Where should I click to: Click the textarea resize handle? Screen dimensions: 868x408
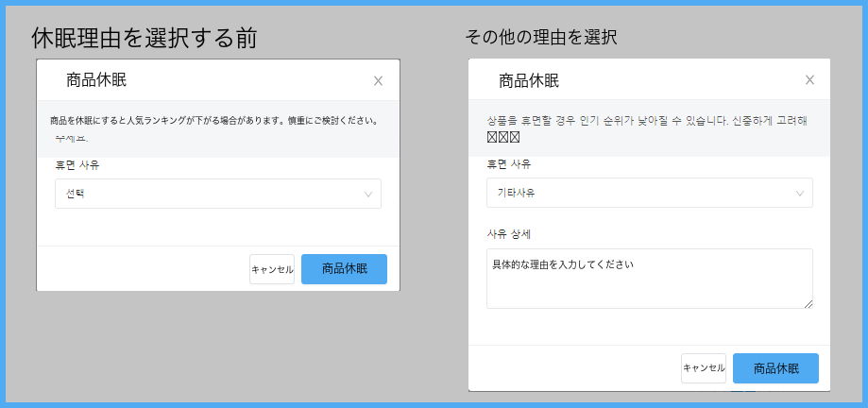coord(808,304)
